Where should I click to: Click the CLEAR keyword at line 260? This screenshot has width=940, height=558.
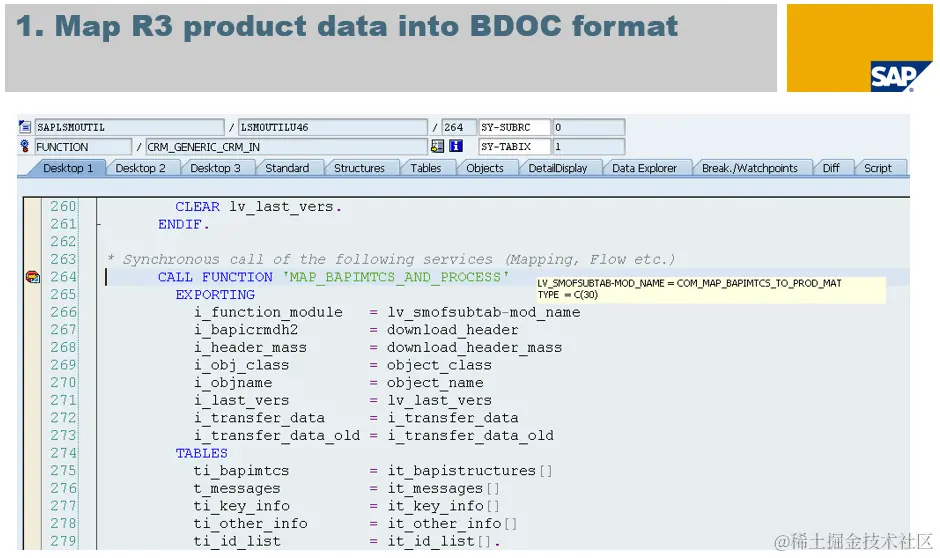coord(197,207)
